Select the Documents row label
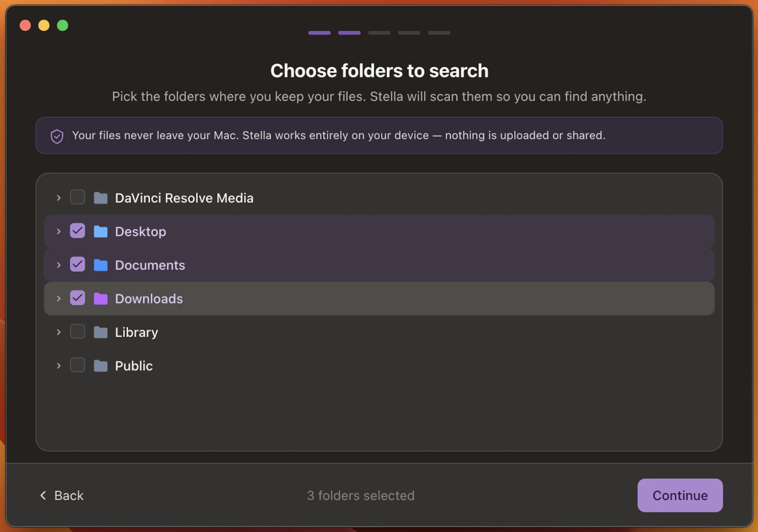 point(150,265)
